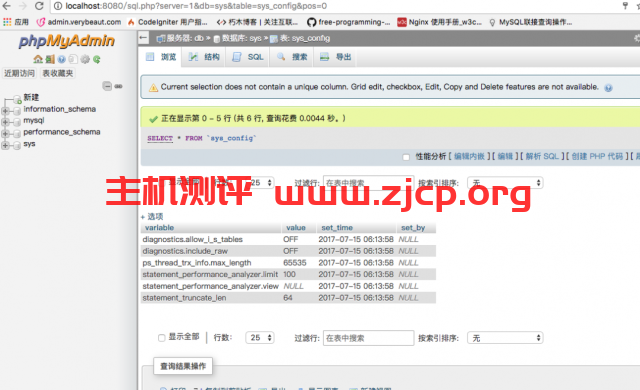Sort by the set_by column header

click(413, 228)
